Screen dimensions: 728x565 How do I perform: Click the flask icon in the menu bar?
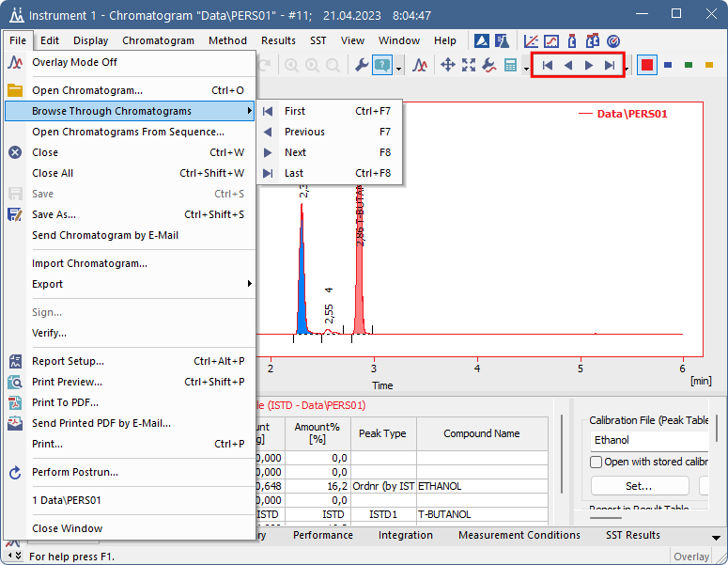502,41
